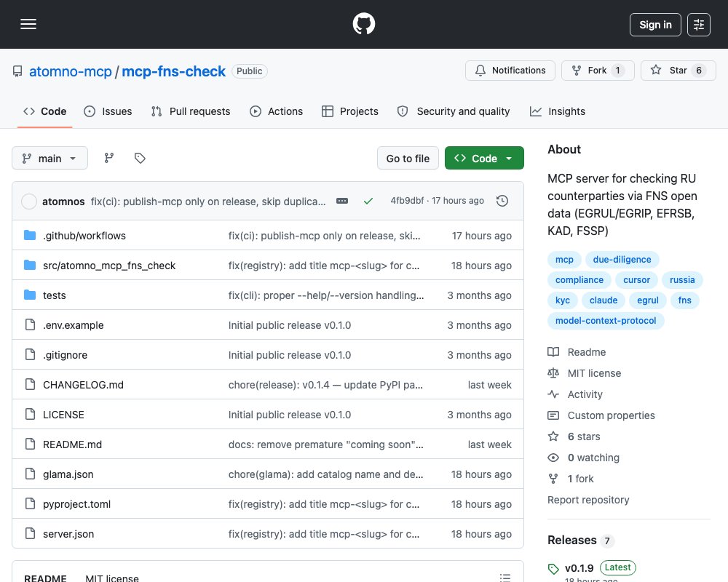
Task: Fork this repository
Action: [x=598, y=71]
